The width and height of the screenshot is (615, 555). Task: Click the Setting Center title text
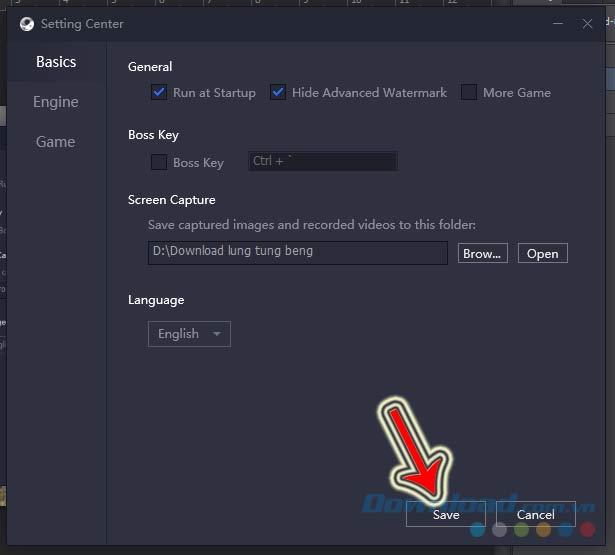[83, 24]
